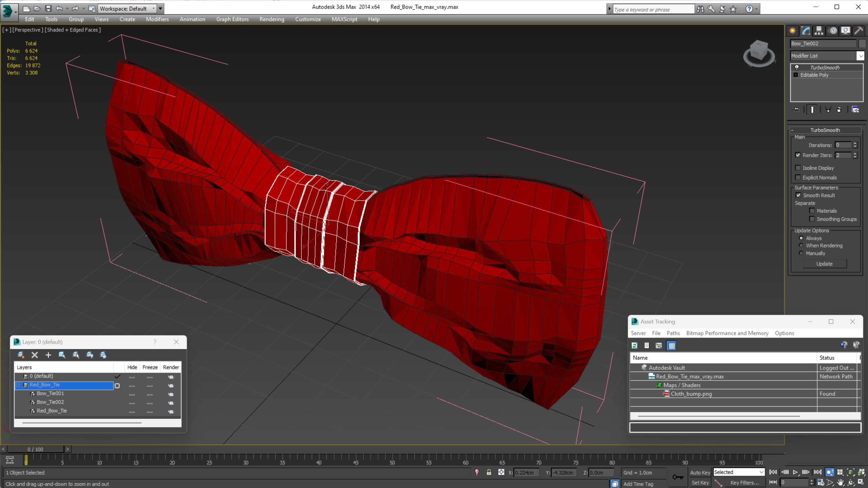Image resolution: width=868 pixels, height=488 pixels.
Task: Click the New Scene icon
Action: pos(26,9)
